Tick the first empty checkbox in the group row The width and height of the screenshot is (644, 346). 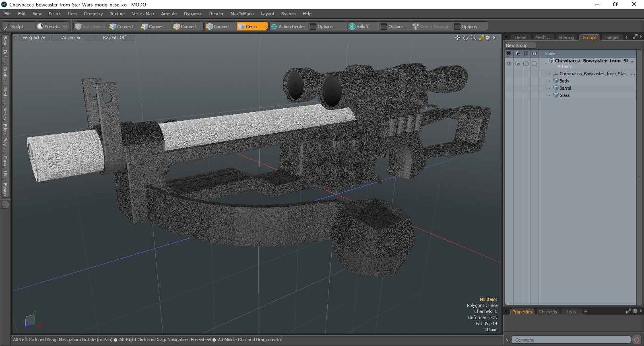526,64
